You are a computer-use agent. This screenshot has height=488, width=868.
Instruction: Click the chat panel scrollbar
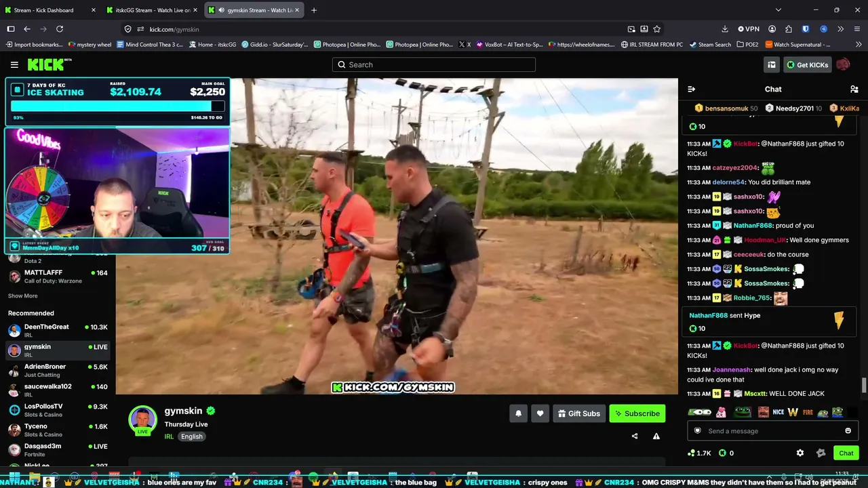click(863, 385)
